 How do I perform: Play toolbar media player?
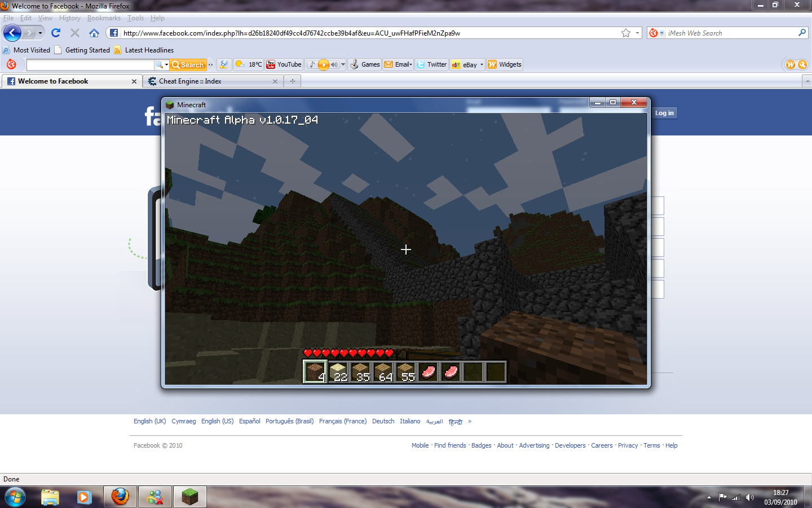point(323,64)
